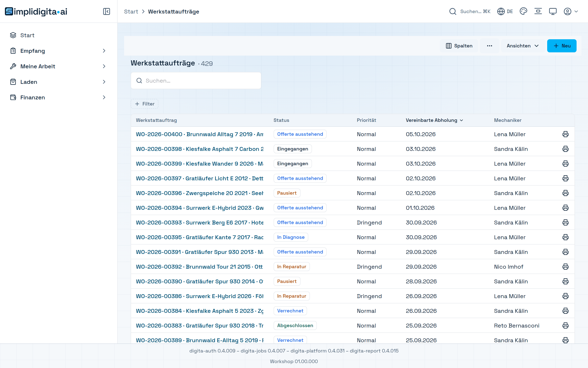Click the Abgeschlossen status badge
Viewport: 588px width, 368px height.
point(295,326)
